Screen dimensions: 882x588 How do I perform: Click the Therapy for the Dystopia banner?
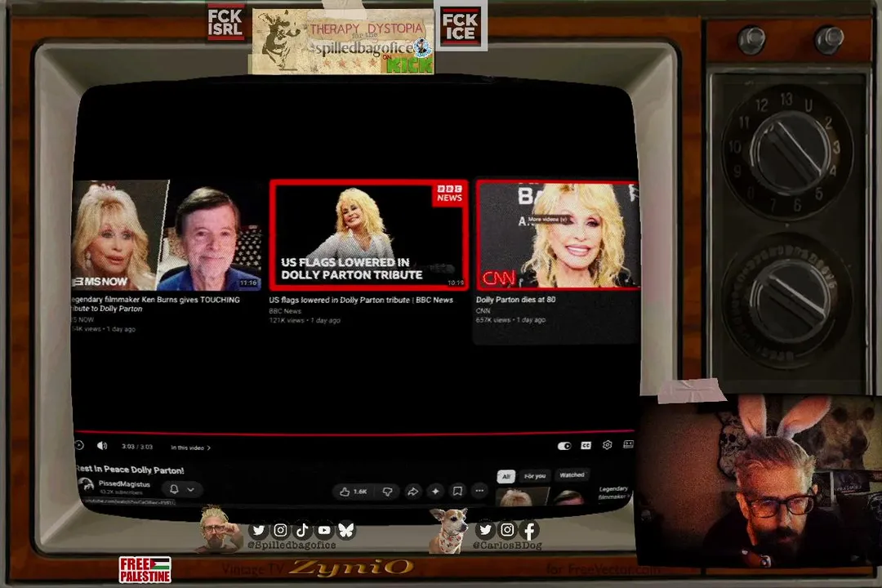(343, 41)
